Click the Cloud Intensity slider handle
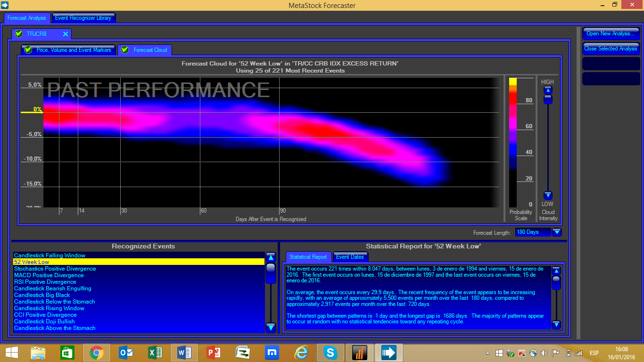 click(x=547, y=99)
